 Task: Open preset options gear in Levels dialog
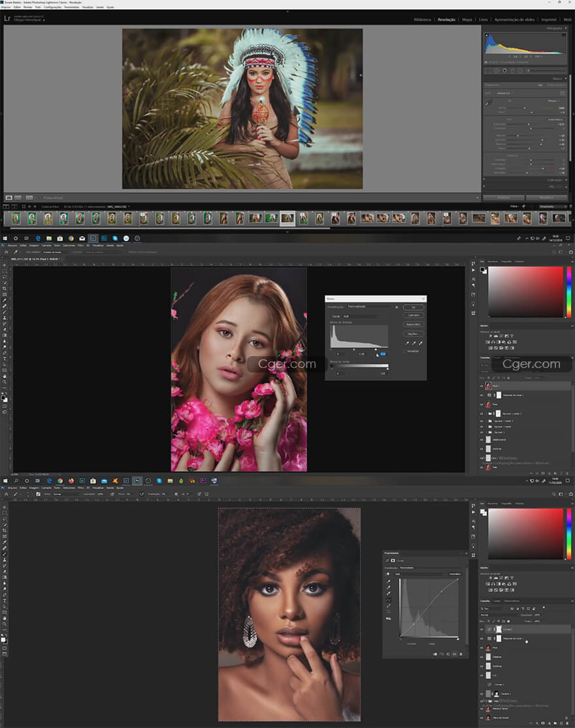[x=397, y=307]
